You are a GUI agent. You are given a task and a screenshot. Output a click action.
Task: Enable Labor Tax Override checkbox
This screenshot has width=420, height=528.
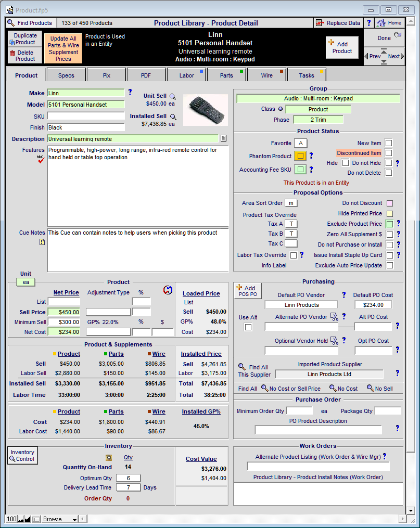tap(294, 255)
